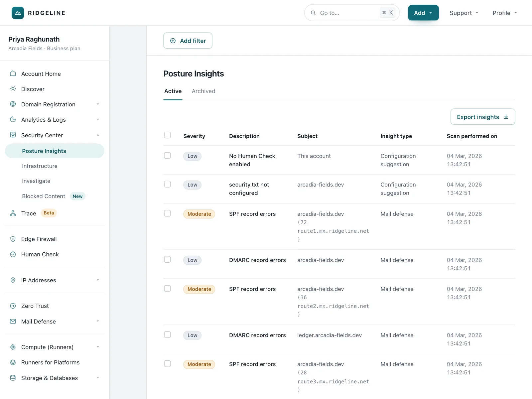Click the Zero Trust arrow icon
This screenshot has height=399, width=532.
[13, 306]
